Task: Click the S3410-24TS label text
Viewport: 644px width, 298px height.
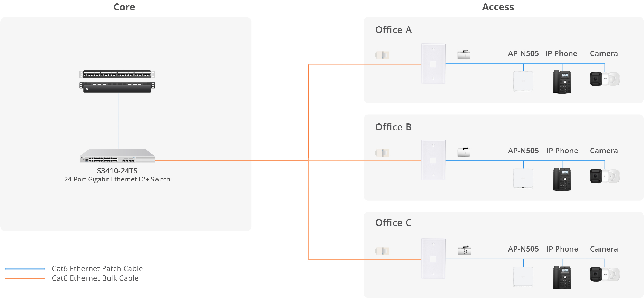Action: pos(117,171)
